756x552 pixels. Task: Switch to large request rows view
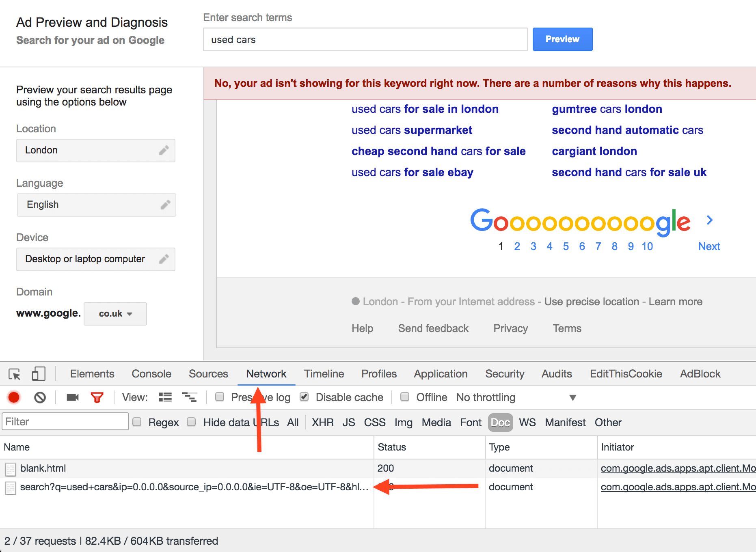click(x=165, y=397)
